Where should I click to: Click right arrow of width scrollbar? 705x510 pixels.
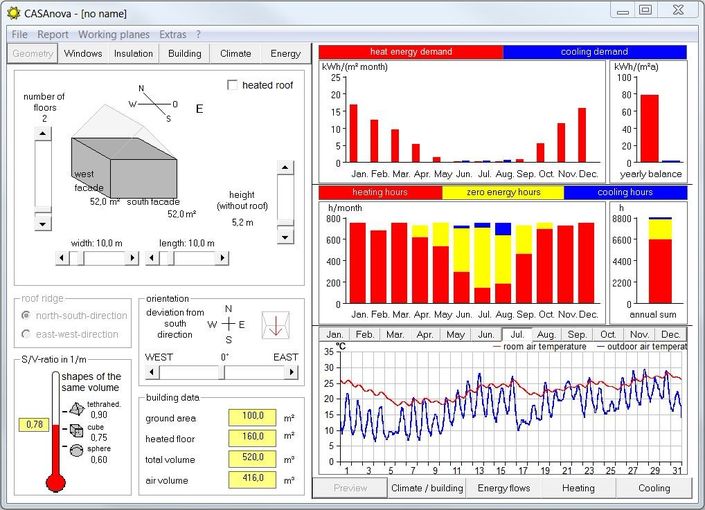pyautogui.click(x=132, y=258)
